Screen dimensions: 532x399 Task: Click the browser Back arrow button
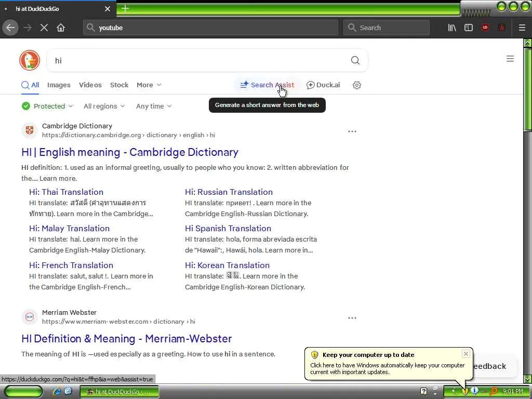(10, 28)
